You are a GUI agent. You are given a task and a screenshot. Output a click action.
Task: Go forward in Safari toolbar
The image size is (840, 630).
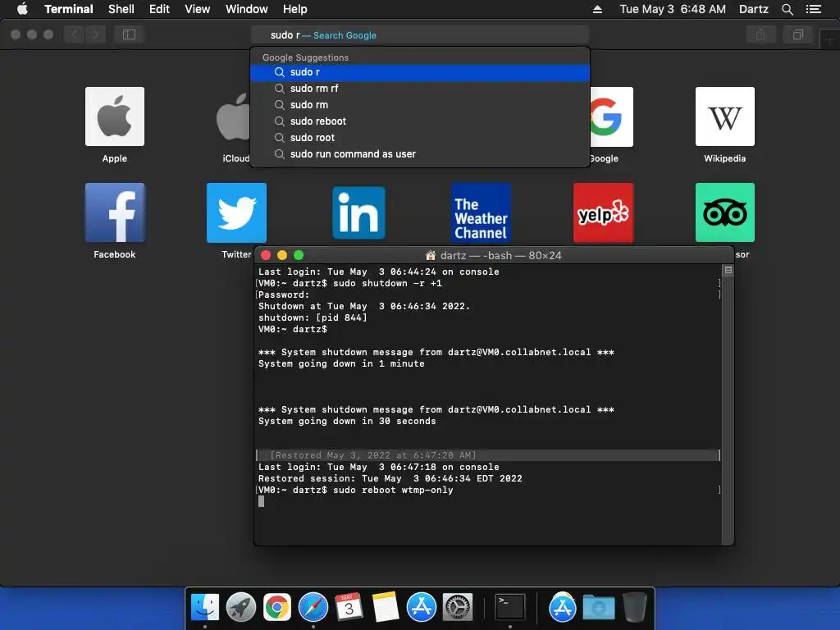(x=95, y=34)
